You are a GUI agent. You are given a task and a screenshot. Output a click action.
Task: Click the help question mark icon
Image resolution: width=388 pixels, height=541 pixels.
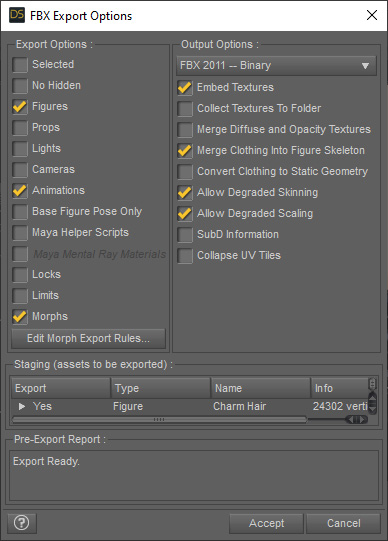pos(21,523)
